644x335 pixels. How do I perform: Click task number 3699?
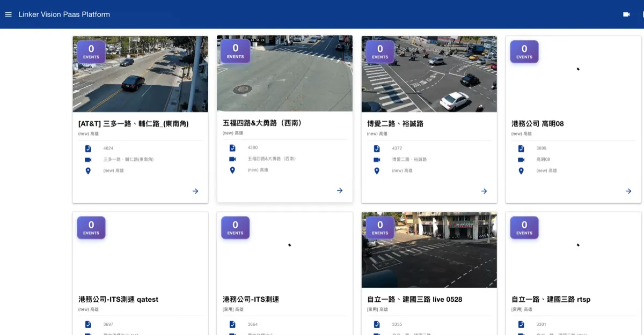(541, 148)
